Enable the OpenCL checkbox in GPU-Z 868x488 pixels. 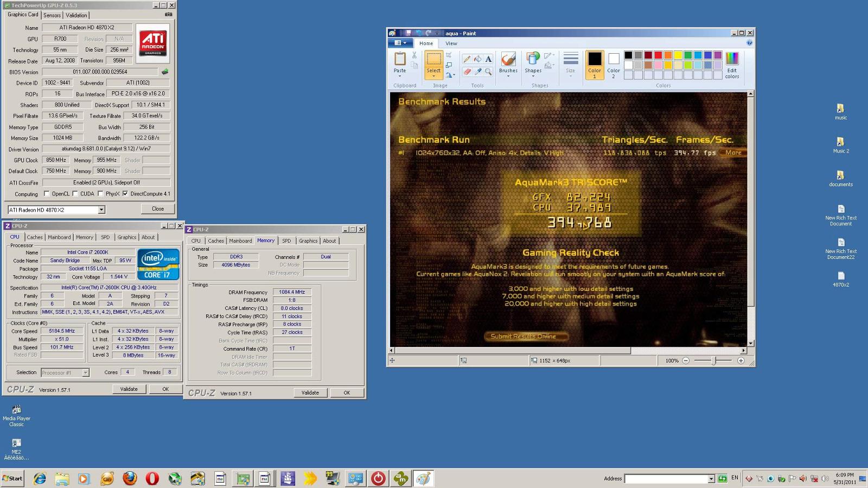click(47, 193)
